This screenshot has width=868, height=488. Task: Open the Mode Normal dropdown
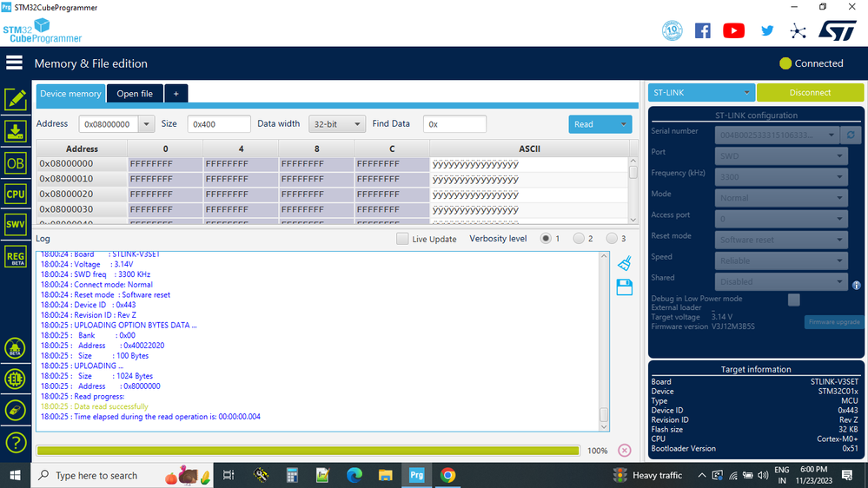pos(780,198)
